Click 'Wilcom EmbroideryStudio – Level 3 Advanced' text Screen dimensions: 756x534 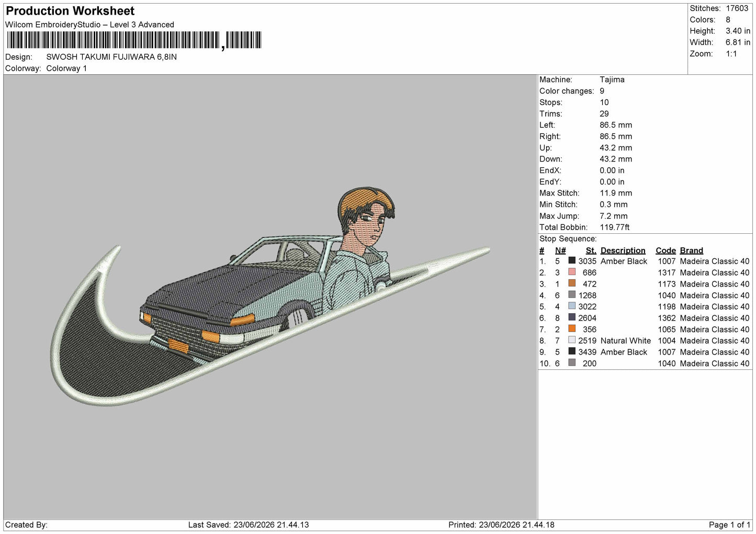pos(89,25)
